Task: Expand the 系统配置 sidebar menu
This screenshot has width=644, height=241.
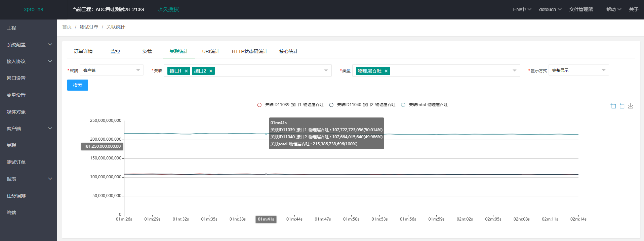Action: point(29,45)
